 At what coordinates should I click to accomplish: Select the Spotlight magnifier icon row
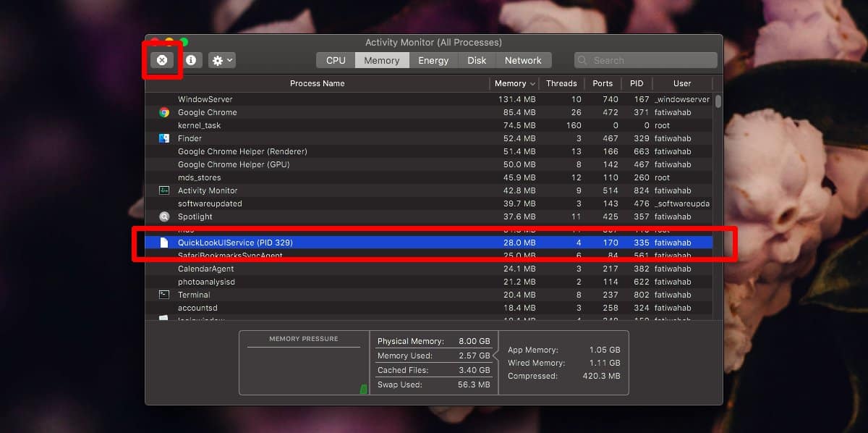click(164, 216)
